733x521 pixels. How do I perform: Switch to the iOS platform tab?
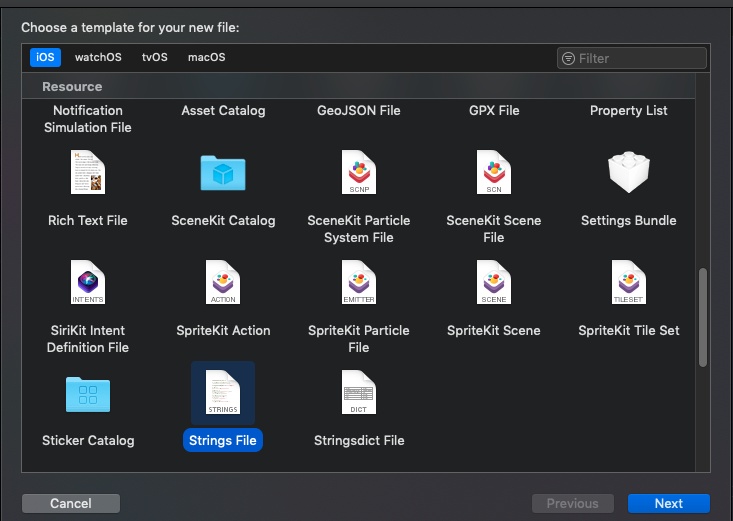pyautogui.click(x=45, y=57)
